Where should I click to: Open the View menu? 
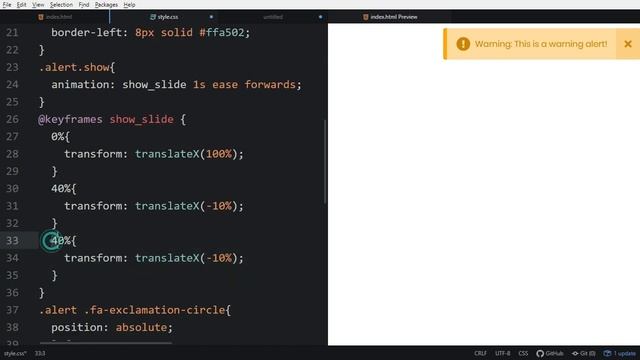pyautogui.click(x=38, y=5)
